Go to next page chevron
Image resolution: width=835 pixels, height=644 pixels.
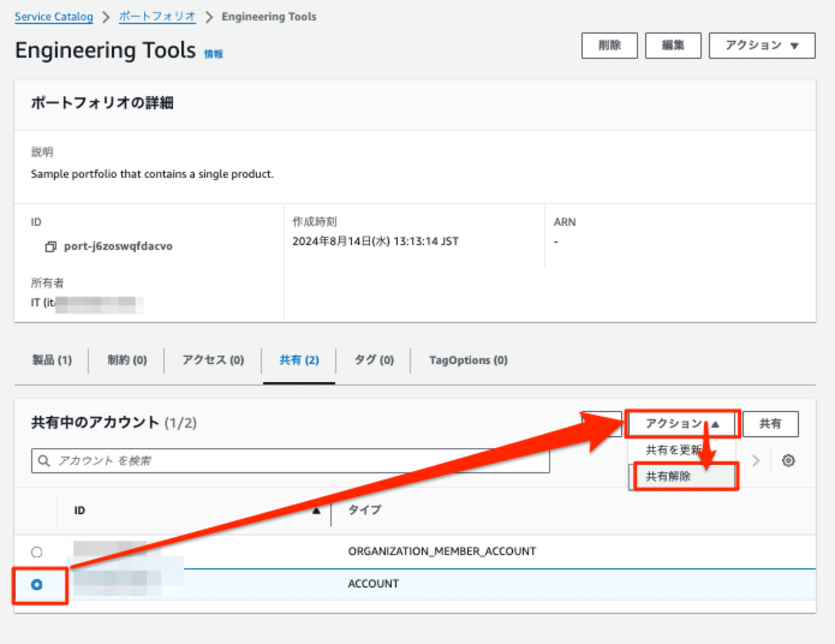(x=755, y=460)
